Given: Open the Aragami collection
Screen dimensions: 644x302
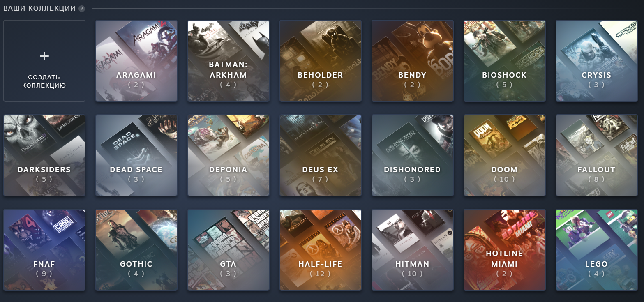Looking at the screenshot, I should click(136, 61).
